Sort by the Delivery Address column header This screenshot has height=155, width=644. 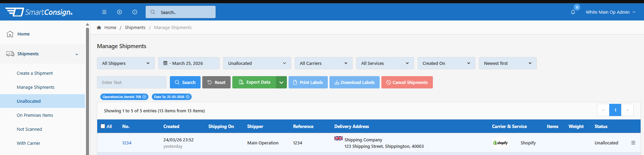(x=352, y=126)
